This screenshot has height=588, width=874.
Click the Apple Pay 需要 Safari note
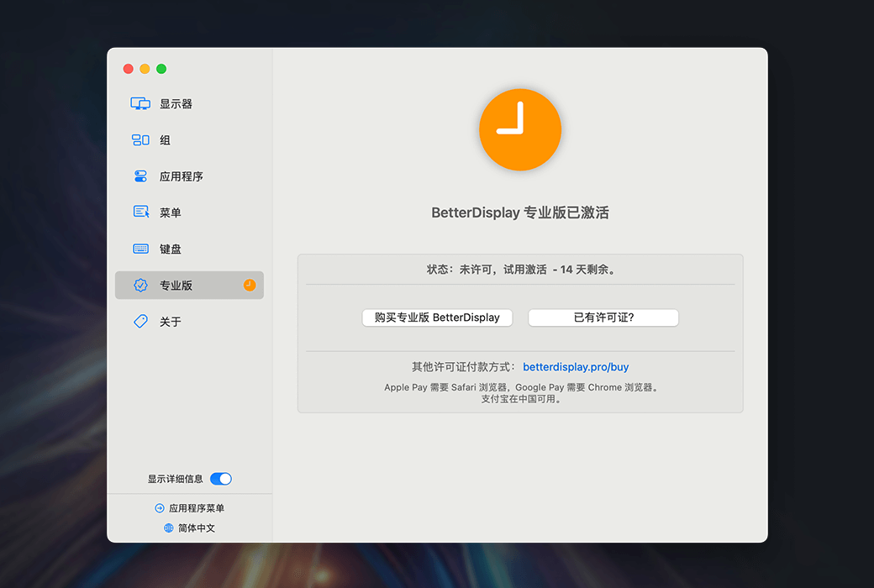point(521,387)
